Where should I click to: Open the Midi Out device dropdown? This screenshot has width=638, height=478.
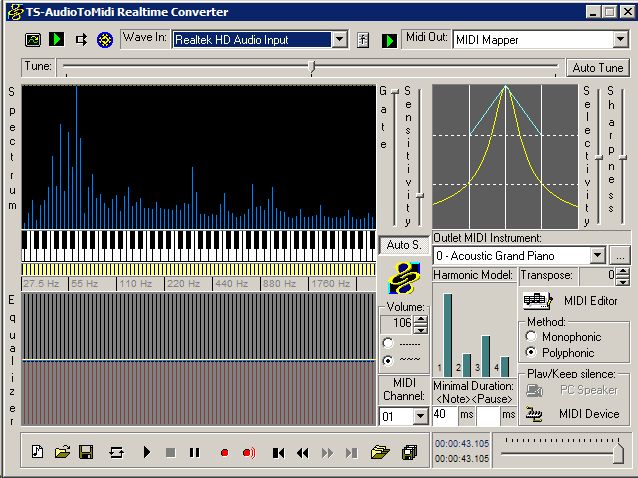pyautogui.click(x=620, y=40)
